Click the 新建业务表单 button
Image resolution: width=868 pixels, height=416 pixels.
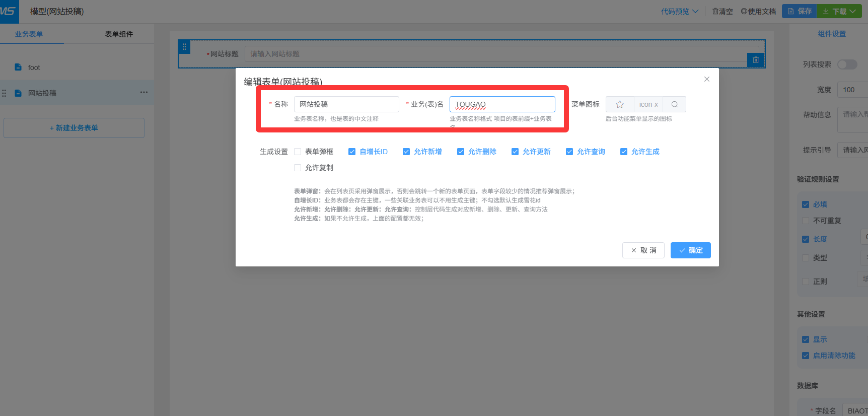click(74, 128)
